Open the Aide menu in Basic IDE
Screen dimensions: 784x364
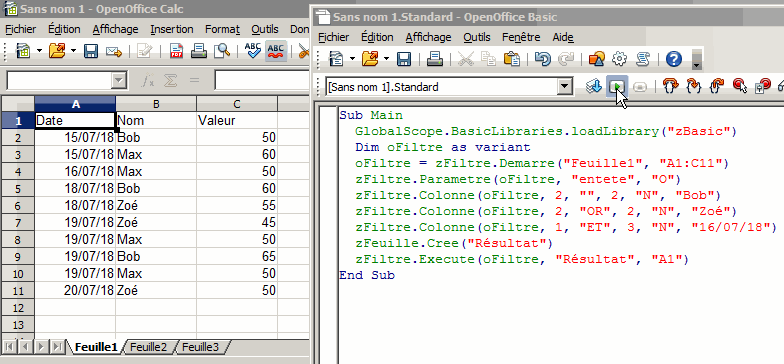562,37
